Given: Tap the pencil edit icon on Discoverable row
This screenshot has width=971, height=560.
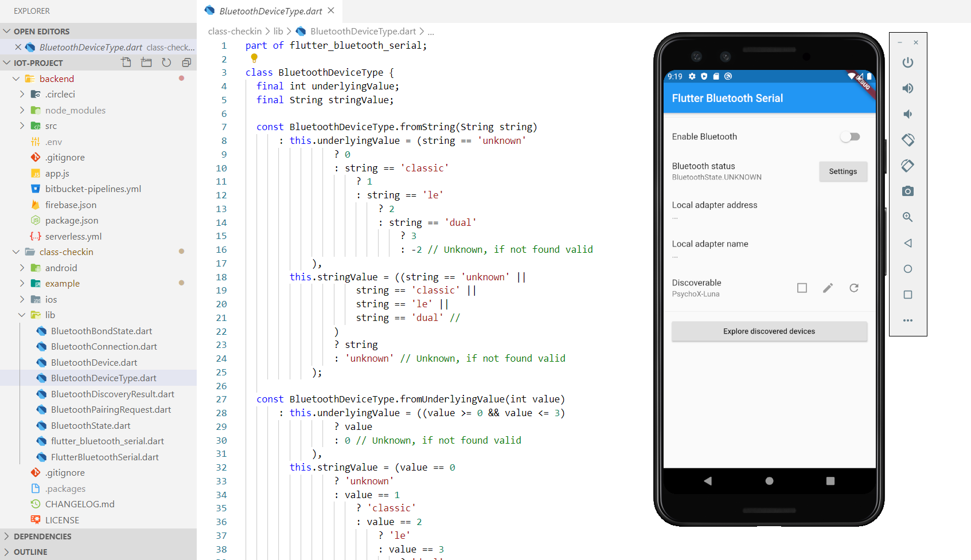Looking at the screenshot, I should tap(828, 288).
